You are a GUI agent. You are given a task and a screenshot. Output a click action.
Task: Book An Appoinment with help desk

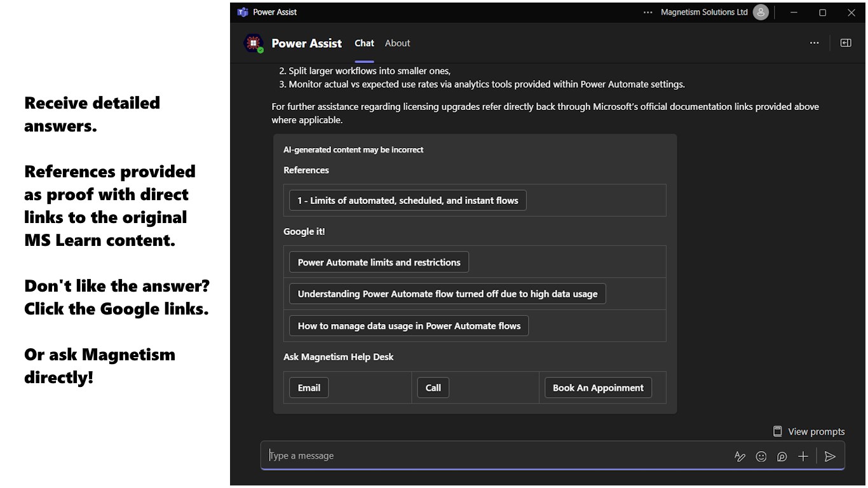pyautogui.click(x=598, y=388)
